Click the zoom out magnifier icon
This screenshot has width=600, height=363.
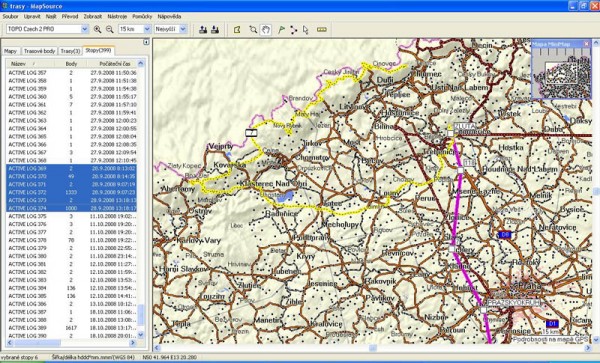(x=110, y=29)
